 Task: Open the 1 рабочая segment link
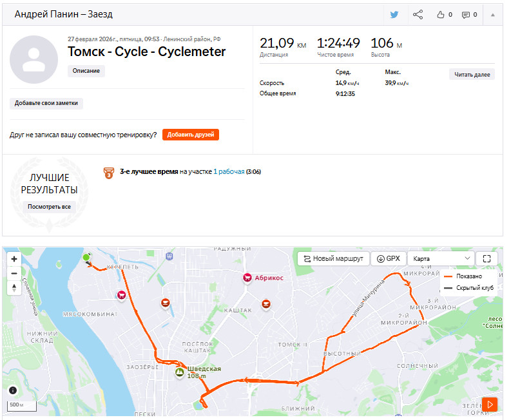point(229,172)
